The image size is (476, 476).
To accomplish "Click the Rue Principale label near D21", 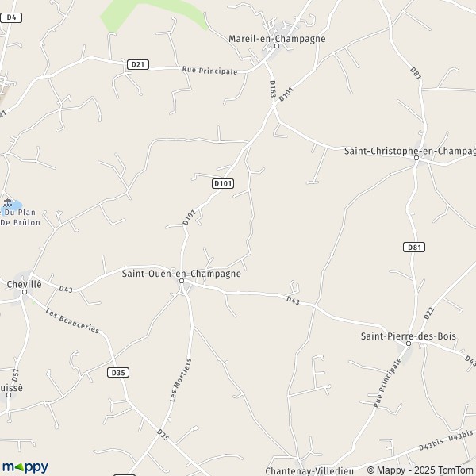I will (x=209, y=71).
